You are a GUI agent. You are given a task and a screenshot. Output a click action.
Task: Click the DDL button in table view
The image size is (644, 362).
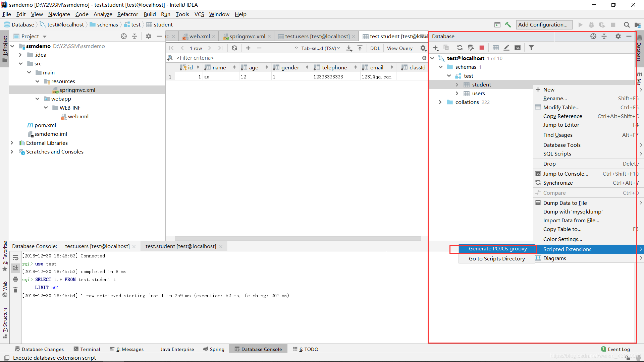[x=374, y=48]
